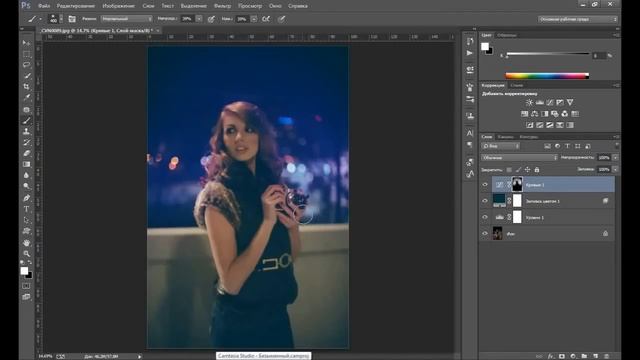Select the Blur tool
The height and width of the screenshot is (360, 640).
pos(27,176)
